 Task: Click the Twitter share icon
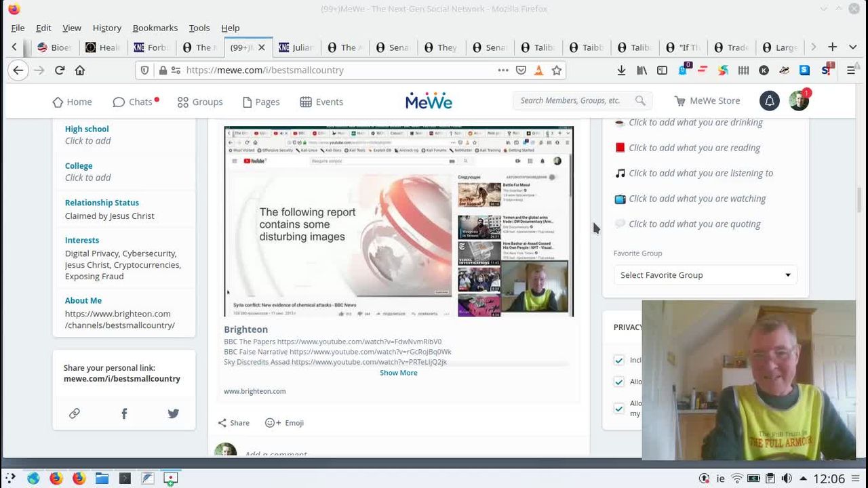click(174, 413)
